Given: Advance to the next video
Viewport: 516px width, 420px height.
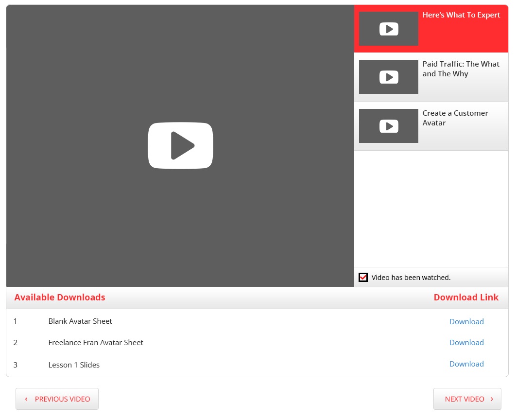Looking at the screenshot, I should coord(467,399).
